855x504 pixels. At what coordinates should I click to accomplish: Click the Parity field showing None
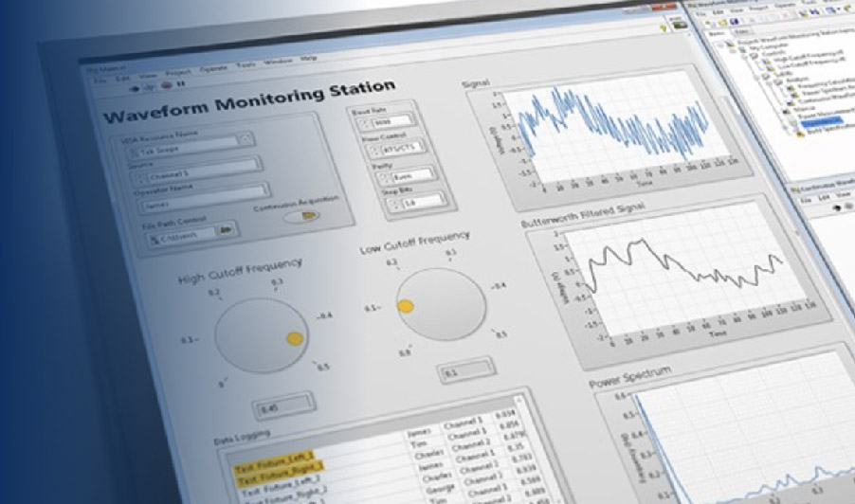tap(412, 175)
